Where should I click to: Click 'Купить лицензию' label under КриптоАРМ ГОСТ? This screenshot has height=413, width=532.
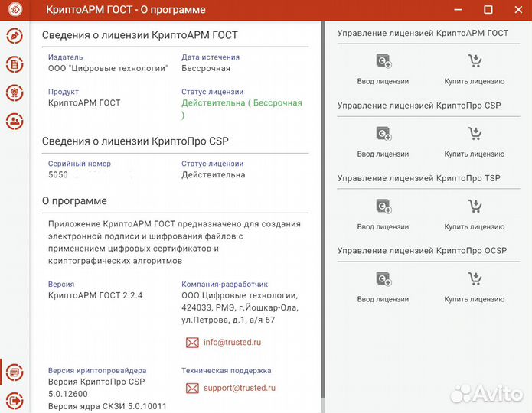coord(475,81)
